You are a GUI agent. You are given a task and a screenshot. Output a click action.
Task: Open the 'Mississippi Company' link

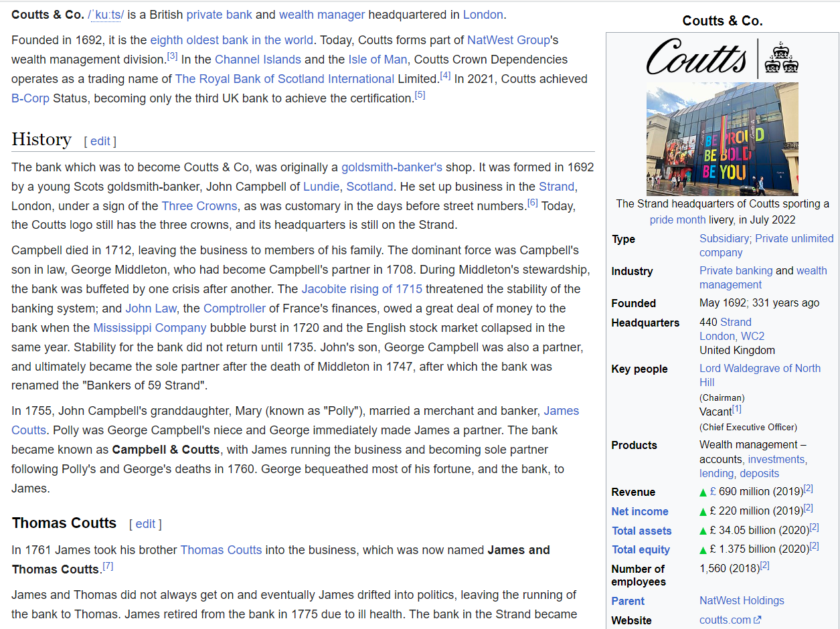pos(150,329)
